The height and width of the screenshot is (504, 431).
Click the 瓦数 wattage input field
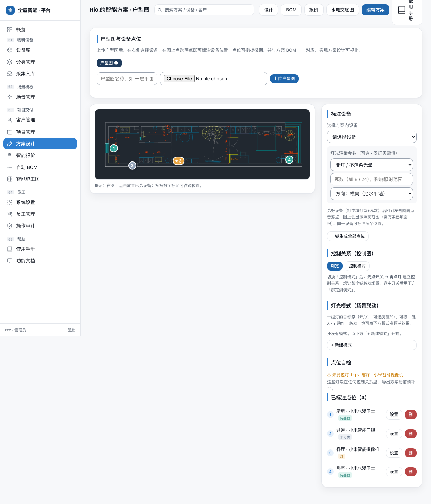[372, 179]
